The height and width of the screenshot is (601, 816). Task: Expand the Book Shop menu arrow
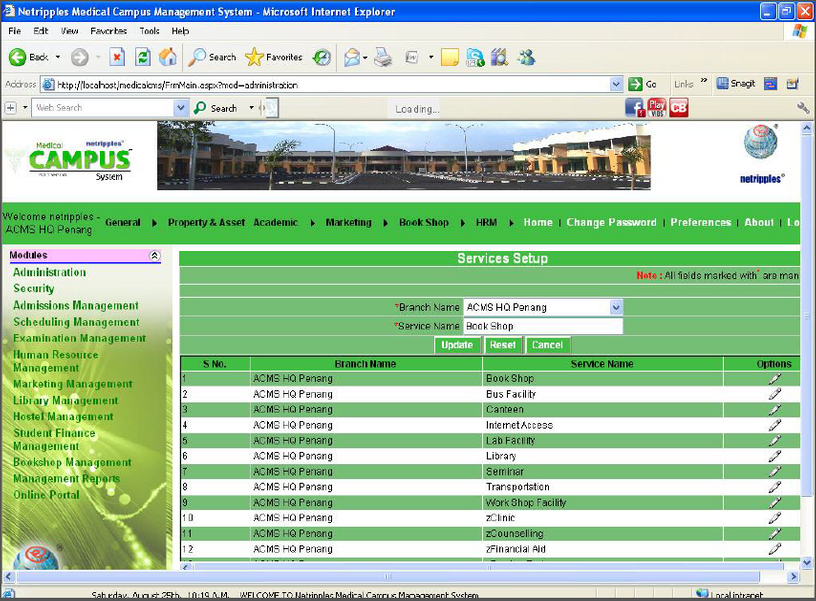463,223
